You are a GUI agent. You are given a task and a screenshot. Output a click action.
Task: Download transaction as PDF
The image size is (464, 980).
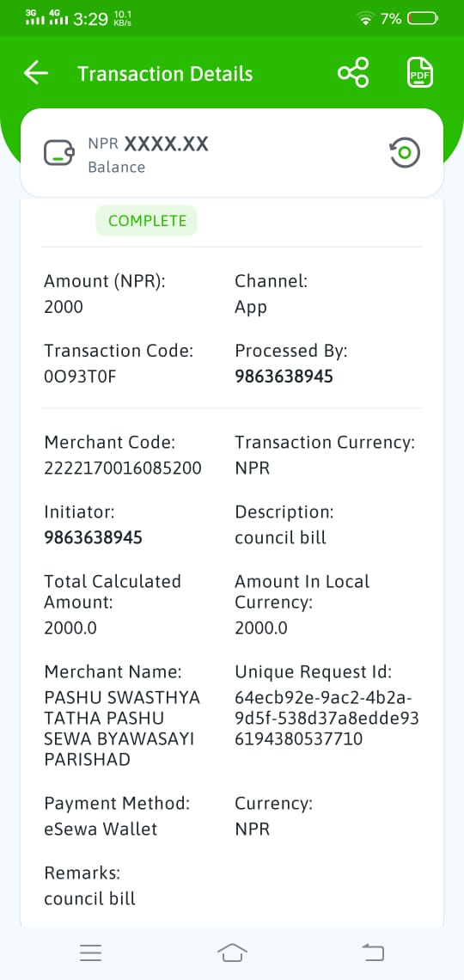419,73
